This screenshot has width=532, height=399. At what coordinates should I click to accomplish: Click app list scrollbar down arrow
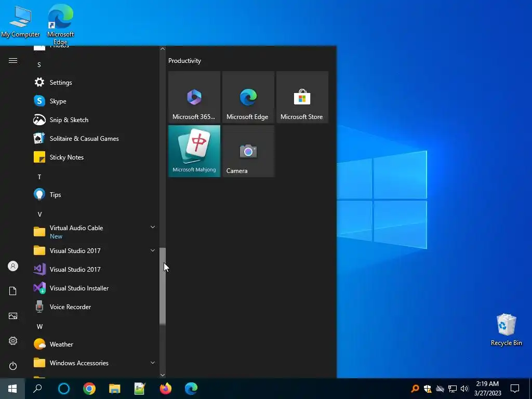click(x=163, y=375)
